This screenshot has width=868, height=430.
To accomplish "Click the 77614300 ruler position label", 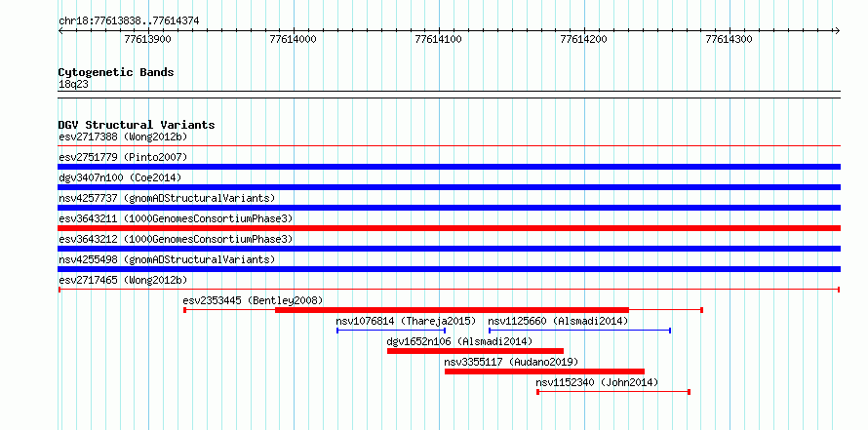I will click(730, 39).
